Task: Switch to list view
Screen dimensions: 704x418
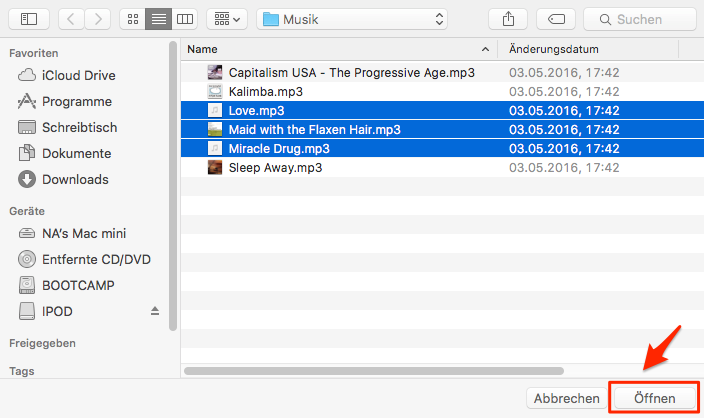Action: [158, 19]
